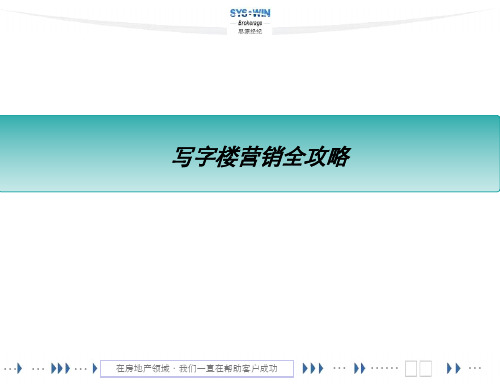Click the six-dot row before the empty squares
Viewport: 500px width, 384px height.
(x=384, y=368)
